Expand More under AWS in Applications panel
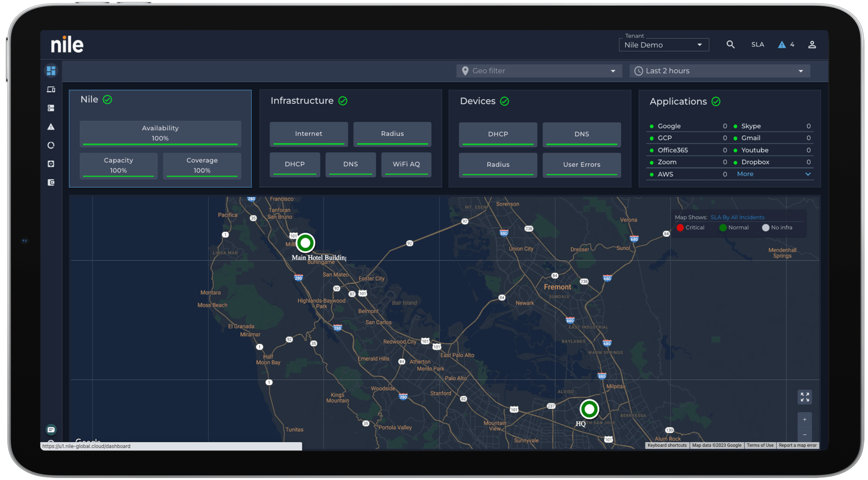 pyautogui.click(x=745, y=174)
